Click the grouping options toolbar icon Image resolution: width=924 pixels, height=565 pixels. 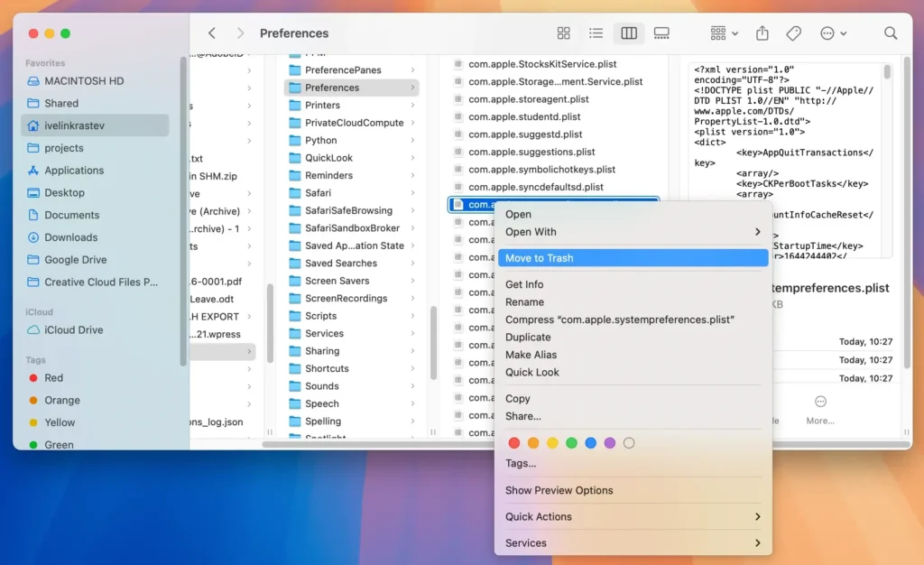coord(719,32)
